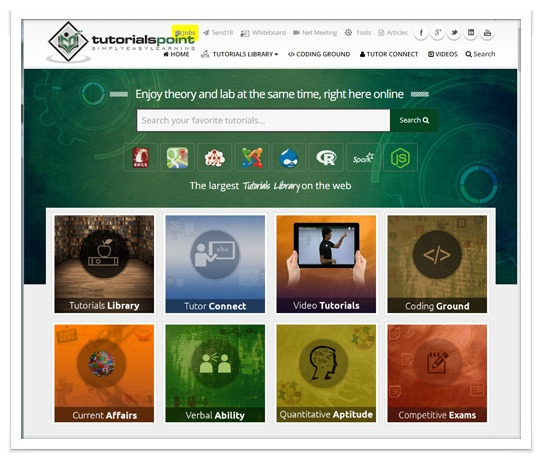542x459 pixels.
Task: Click the highlighted Jobs link
Action: (x=185, y=32)
